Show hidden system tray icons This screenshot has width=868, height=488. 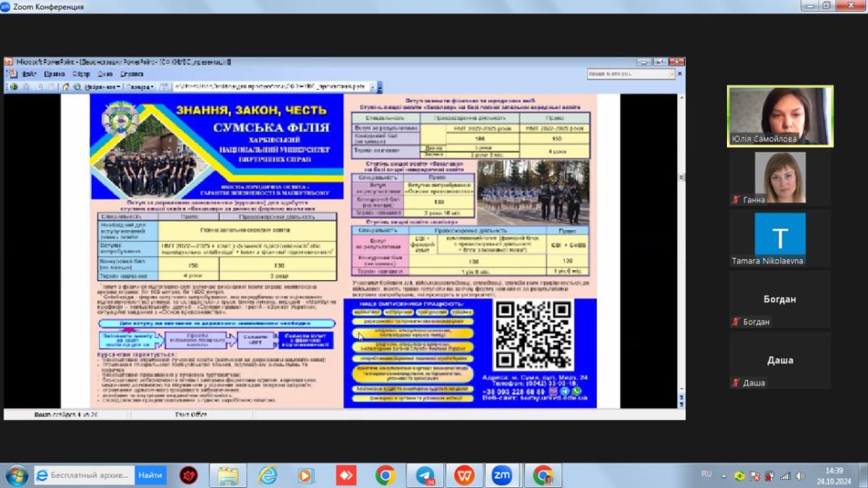[x=724, y=476]
